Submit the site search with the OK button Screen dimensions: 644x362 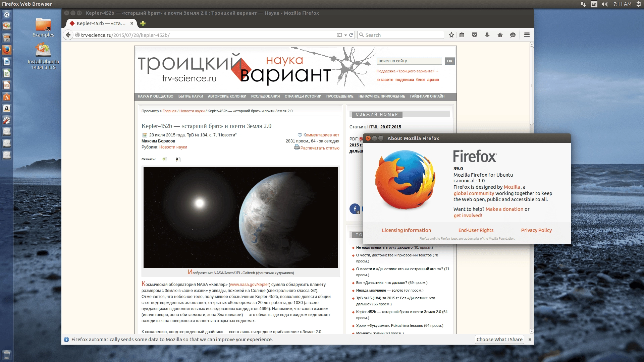[450, 61]
